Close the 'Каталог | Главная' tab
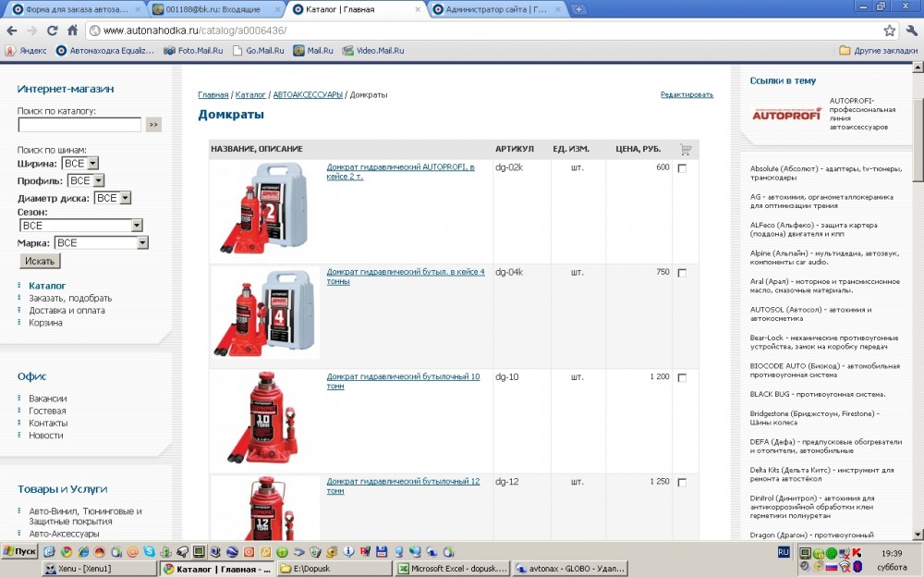 click(418, 9)
